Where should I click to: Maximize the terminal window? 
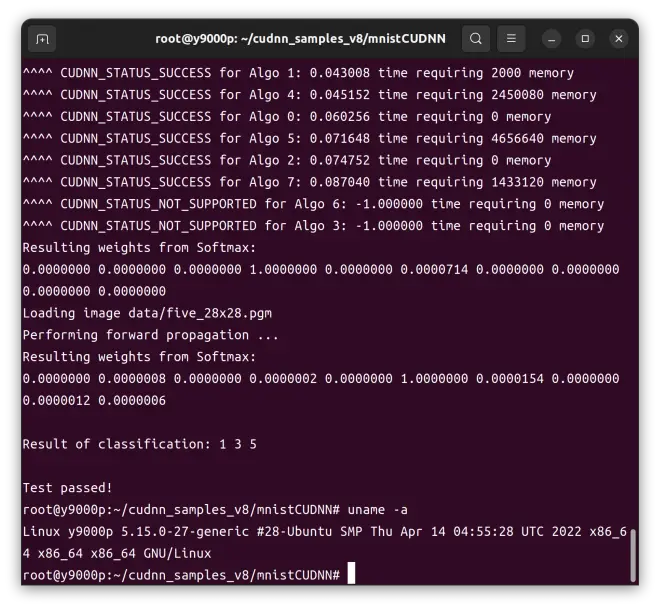point(585,39)
